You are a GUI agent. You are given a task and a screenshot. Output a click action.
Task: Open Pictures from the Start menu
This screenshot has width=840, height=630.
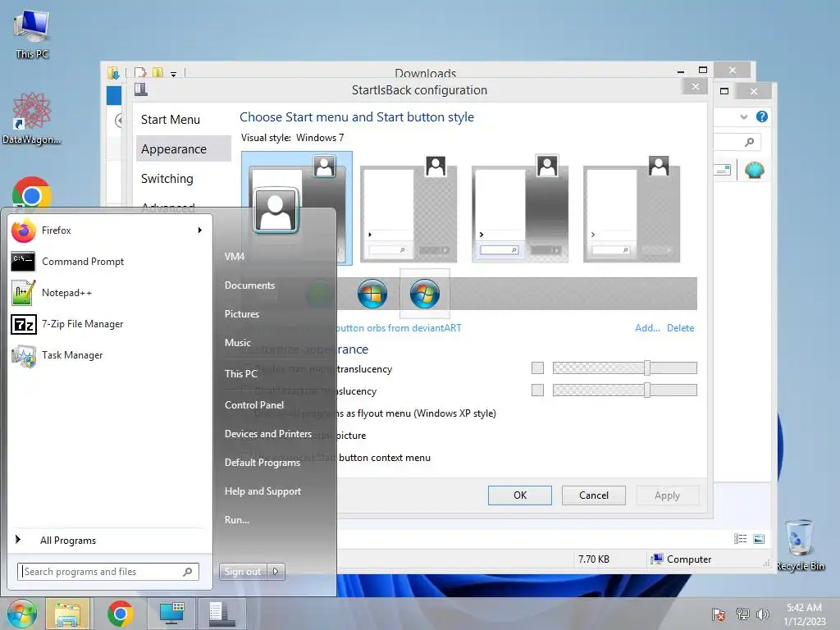click(242, 314)
